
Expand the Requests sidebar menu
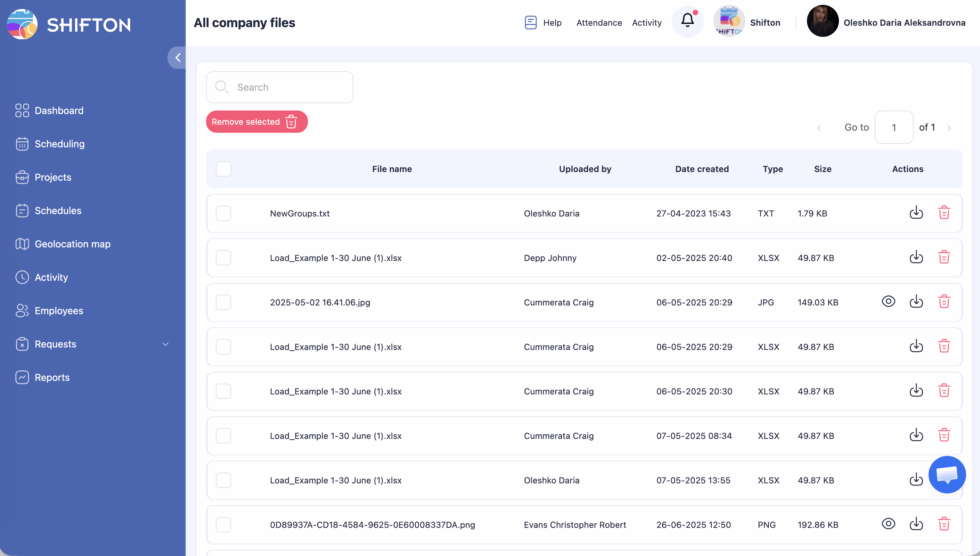pos(165,344)
